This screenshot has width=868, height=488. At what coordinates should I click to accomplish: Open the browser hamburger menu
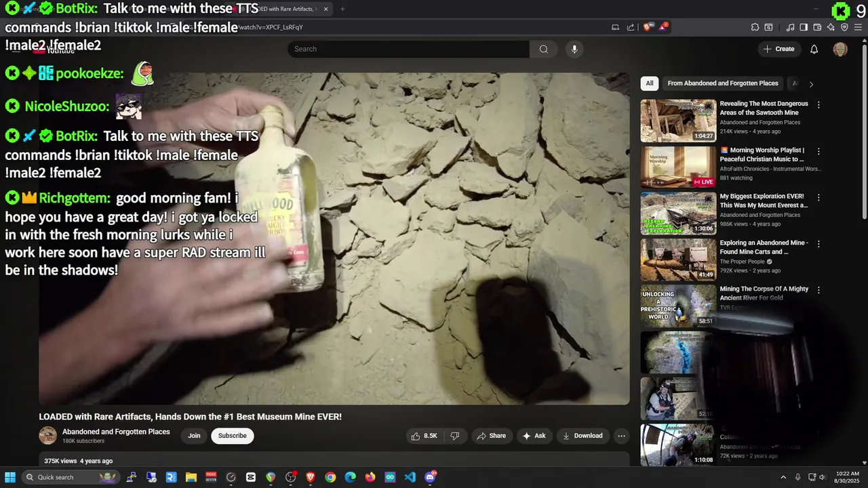coord(858,27)
